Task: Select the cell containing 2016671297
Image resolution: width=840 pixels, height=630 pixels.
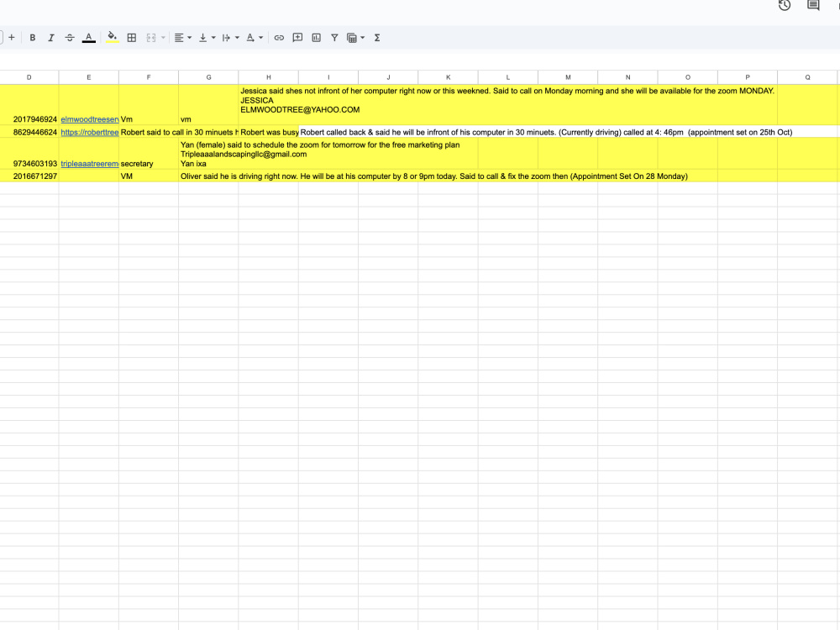Action: tap(29, 176)
